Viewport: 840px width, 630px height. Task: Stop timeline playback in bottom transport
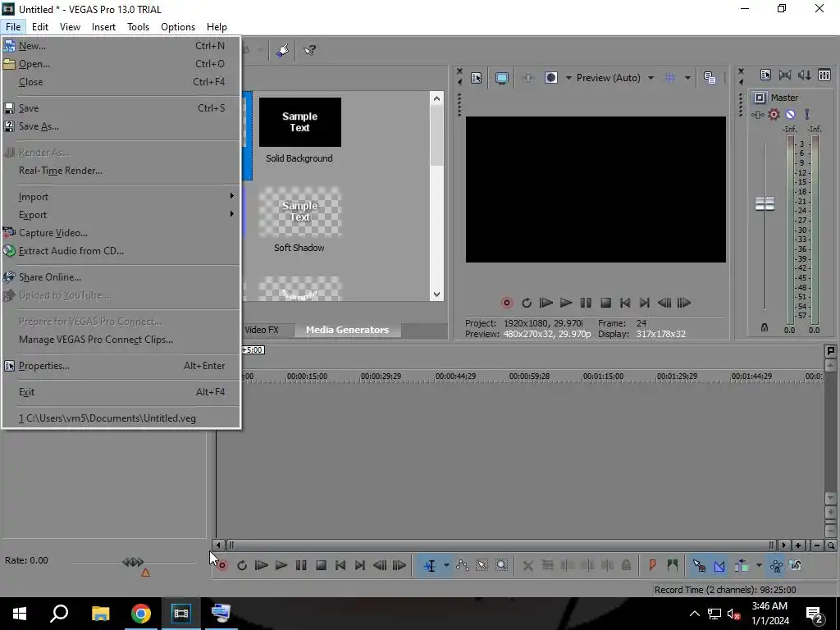coord(321,565)
